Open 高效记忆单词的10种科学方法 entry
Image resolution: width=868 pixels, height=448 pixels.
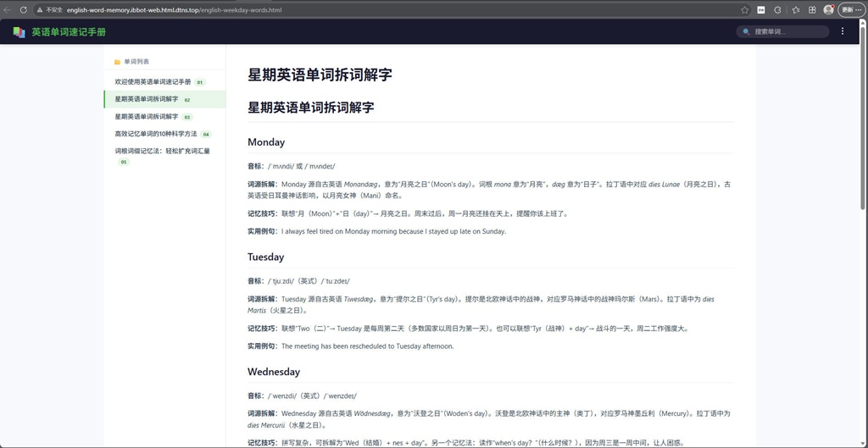click(x=164, y=134)
